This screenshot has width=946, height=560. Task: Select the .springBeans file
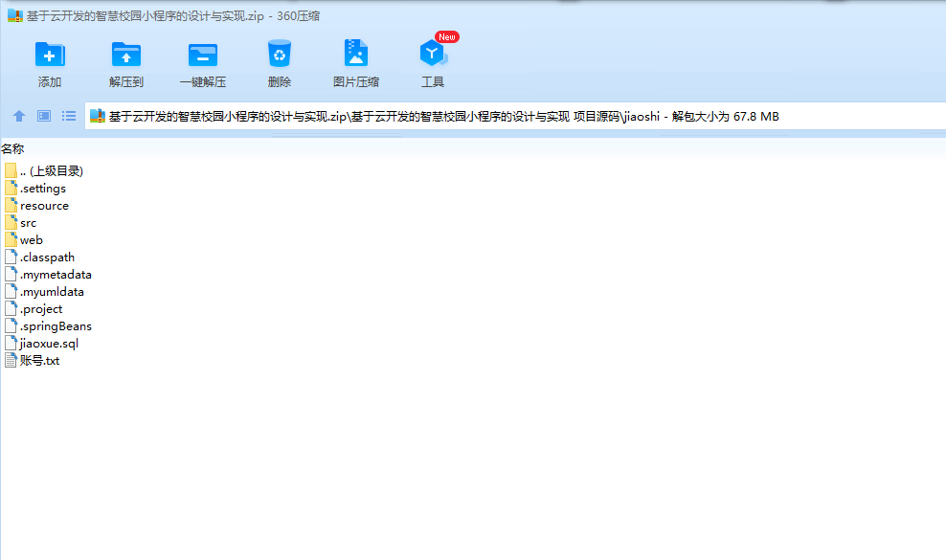(x=48, y=326)
